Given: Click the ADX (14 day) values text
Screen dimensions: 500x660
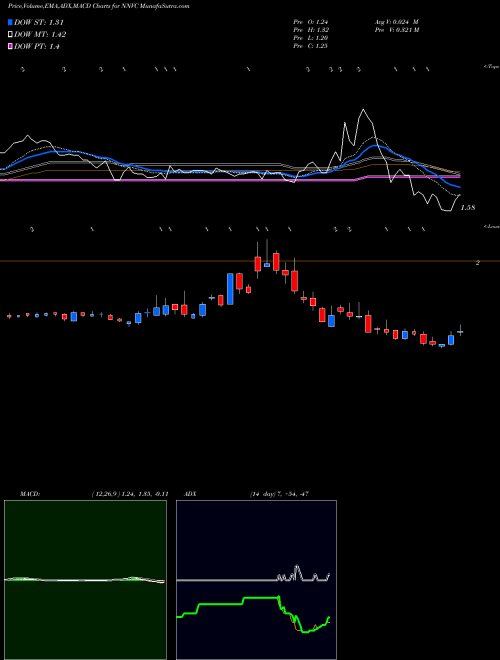Looking at the screenshot, I should (x=279, y=494).
